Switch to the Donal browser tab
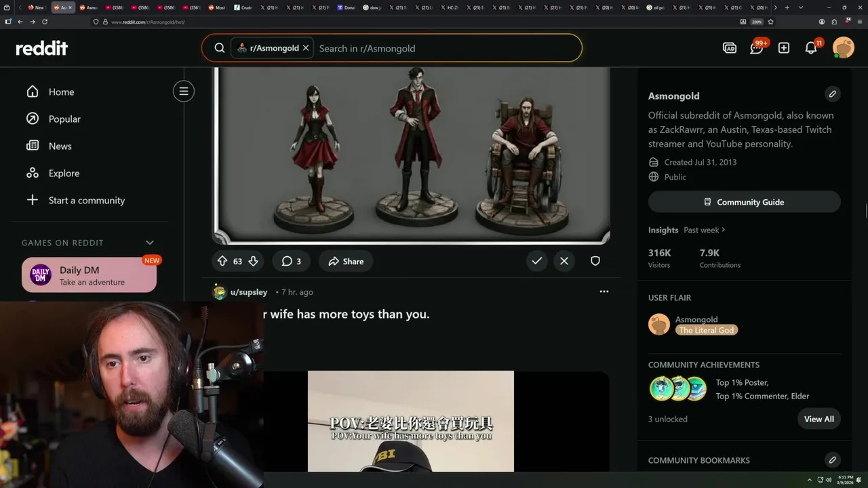The width and height of the screenshot is (868, 488). pyautogui.click(x=347, y=7)
